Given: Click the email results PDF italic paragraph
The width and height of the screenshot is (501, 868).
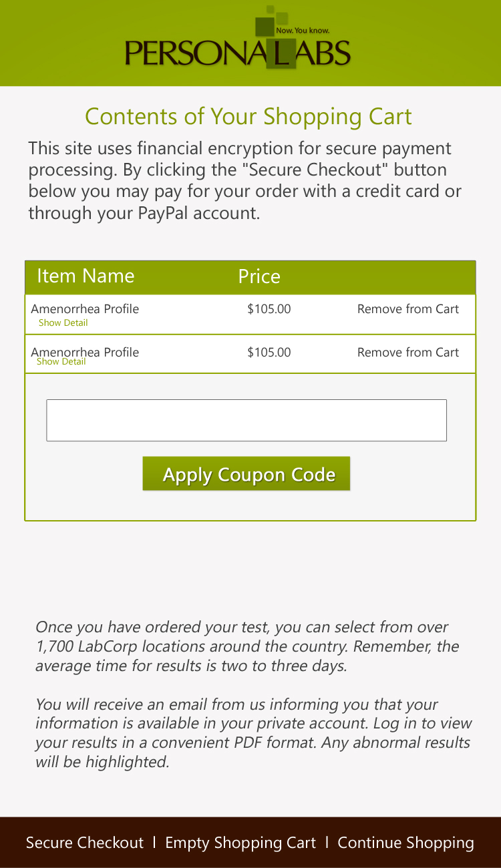Looking at the screenshot, I should tap(254, 733).
